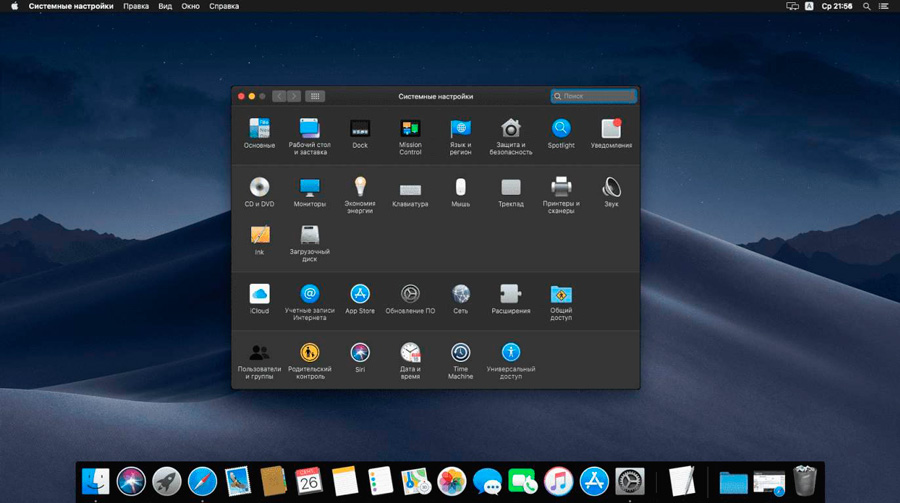Open Reminders from the Dock
This screenshot has height=503, width=900.
point(381,481)
